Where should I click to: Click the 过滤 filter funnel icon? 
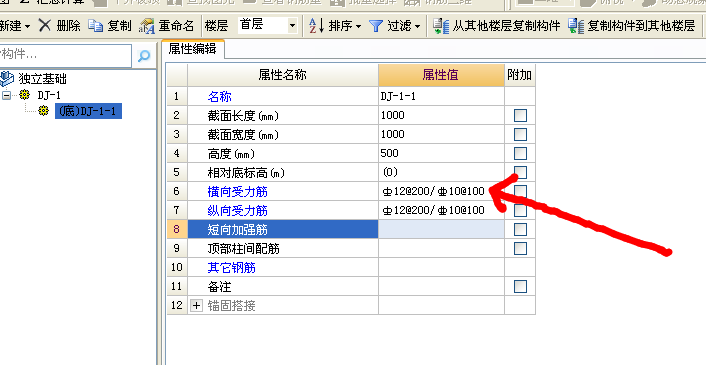pyautogui.click(x=376, y=26)
